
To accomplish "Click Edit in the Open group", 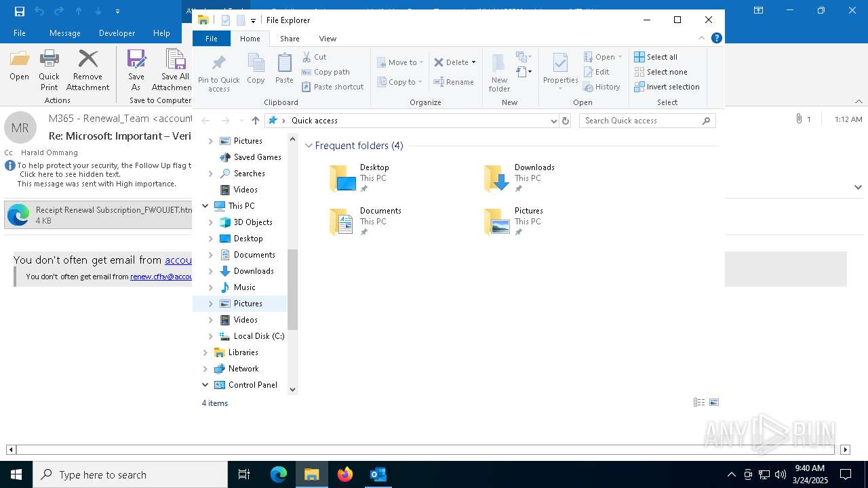I will coord(596,72).
